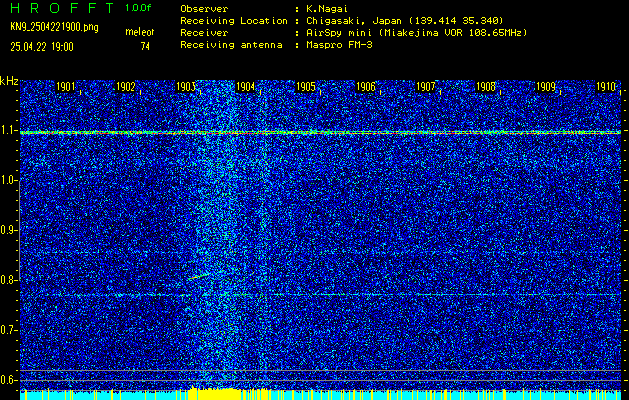This screenshot has height=400, width=629.
Task: Click the 1907 time marker
Action: [x=426, y=87]
